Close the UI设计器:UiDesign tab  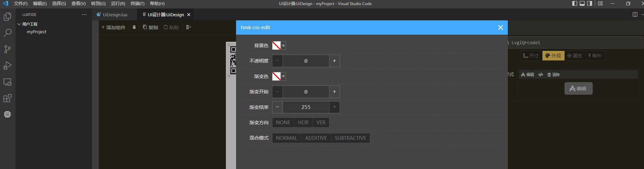click(189, 15)
